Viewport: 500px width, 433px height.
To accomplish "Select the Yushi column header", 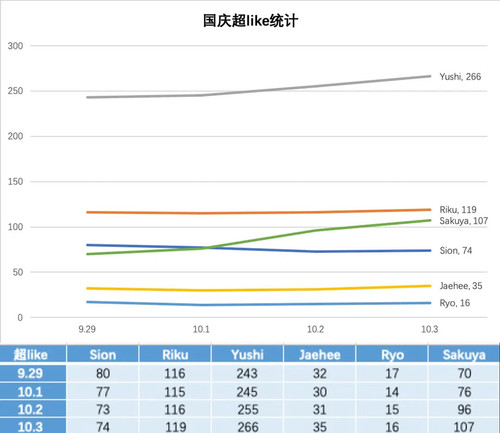I will click(247, 354).
